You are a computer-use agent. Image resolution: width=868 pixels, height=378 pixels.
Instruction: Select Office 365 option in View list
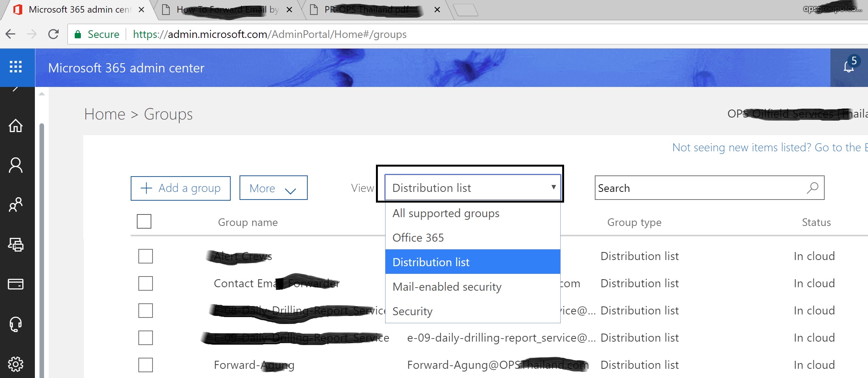tap(473, 237)
